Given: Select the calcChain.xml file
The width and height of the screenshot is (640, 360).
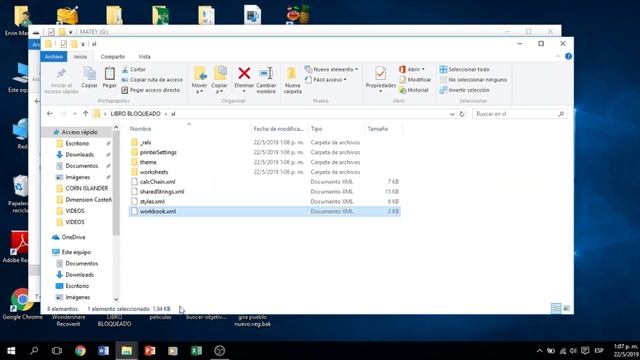Looking at the screenshot, I should [157, 182].
